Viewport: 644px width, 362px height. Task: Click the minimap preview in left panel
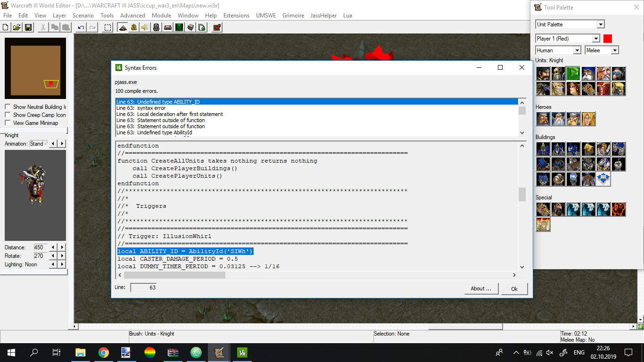[35, 68]
